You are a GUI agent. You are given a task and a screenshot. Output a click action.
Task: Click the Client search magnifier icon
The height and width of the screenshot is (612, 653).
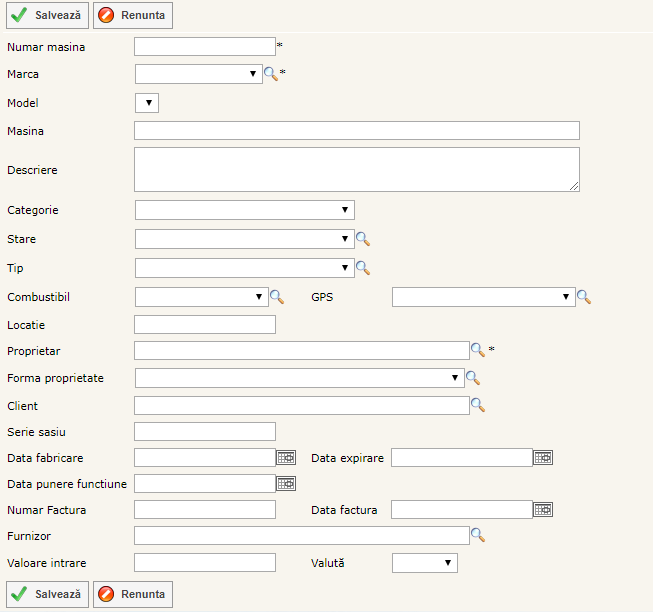tap(478, 405)
